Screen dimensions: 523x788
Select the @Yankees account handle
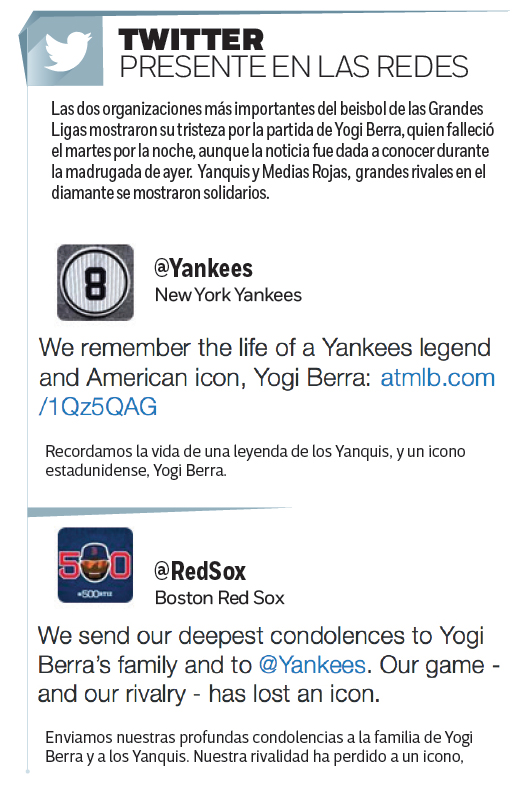[203, 268]
